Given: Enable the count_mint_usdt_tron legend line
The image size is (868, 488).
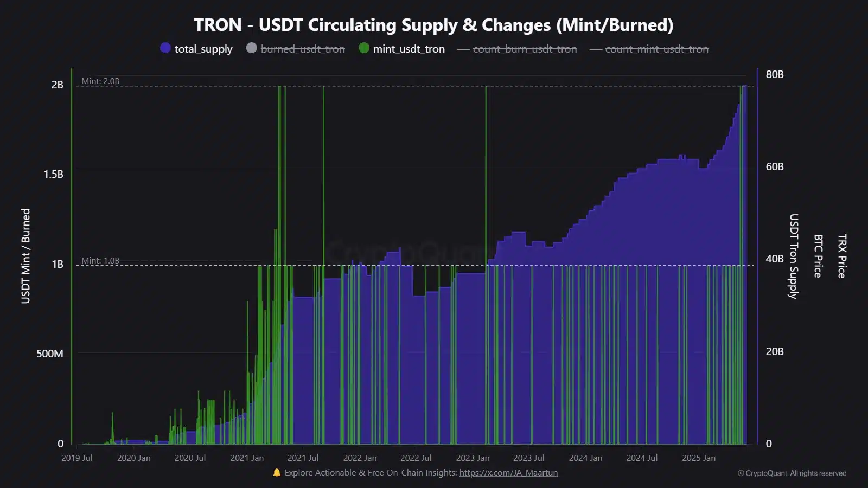Looking at the screenshot, I should (x=649, y=49).
